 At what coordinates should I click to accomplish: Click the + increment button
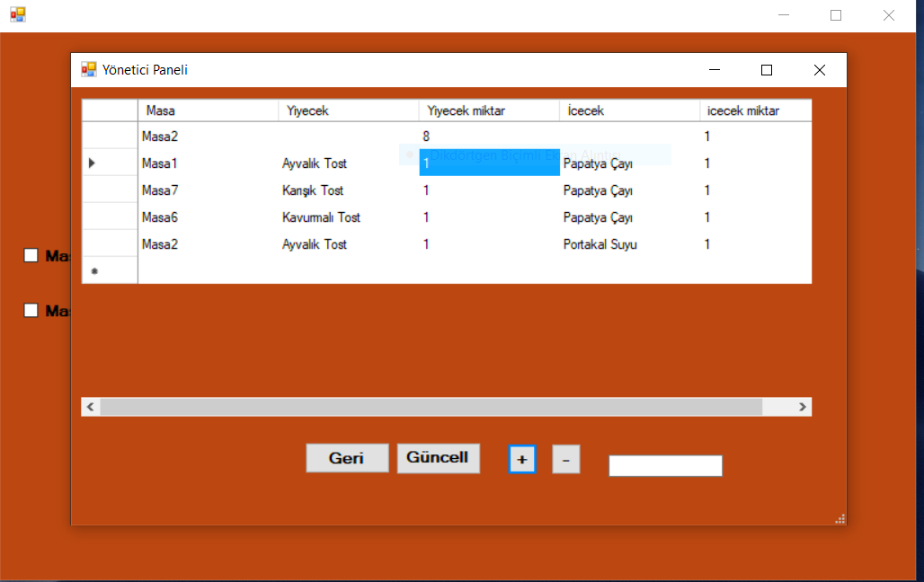tap(522, 458)
